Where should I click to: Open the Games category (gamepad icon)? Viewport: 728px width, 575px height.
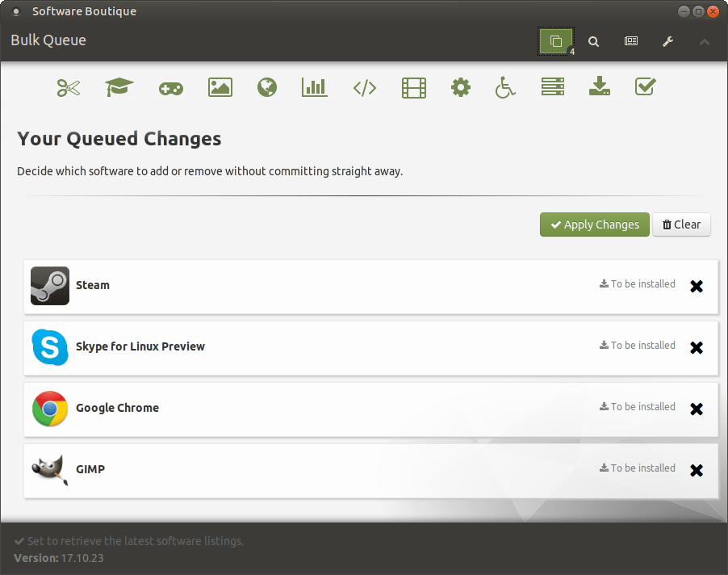(x=171, y=88)
